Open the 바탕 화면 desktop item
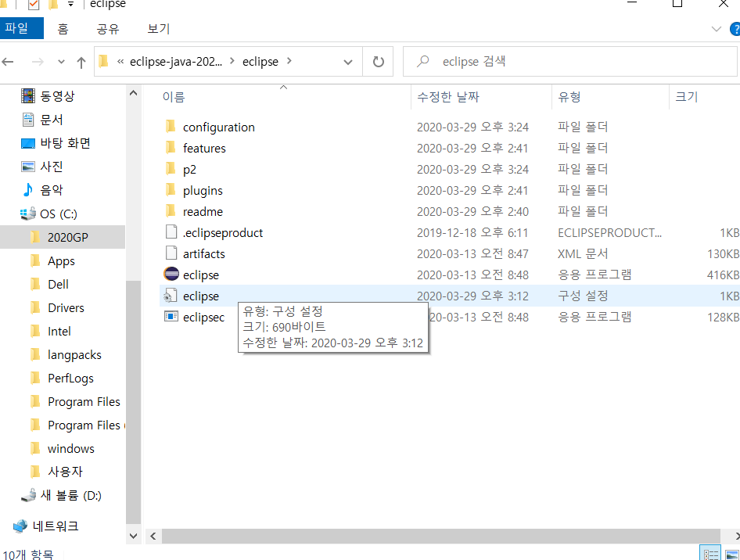Viewport: 740px width, 560px height. point(56,143)
